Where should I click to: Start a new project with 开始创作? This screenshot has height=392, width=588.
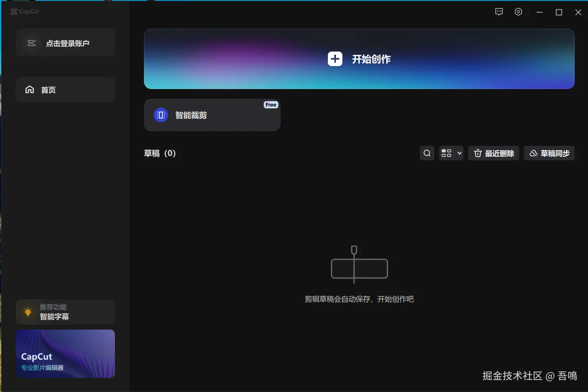pyautogui.click(x=359, y=59)
